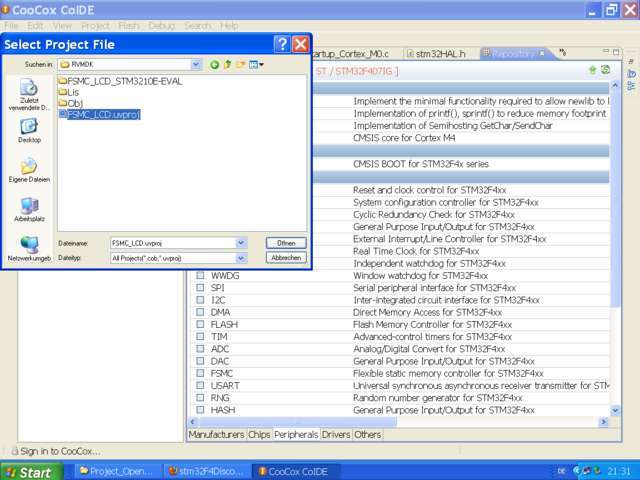The height and width of the screenshot is (480, 640).
Task: Open the Dateityp dropdown arrow
Action: (241, 258)
